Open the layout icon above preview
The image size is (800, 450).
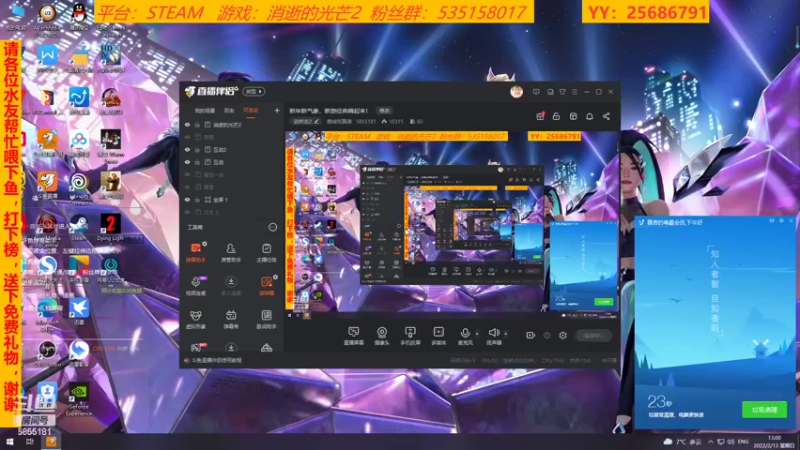(573, 116)
